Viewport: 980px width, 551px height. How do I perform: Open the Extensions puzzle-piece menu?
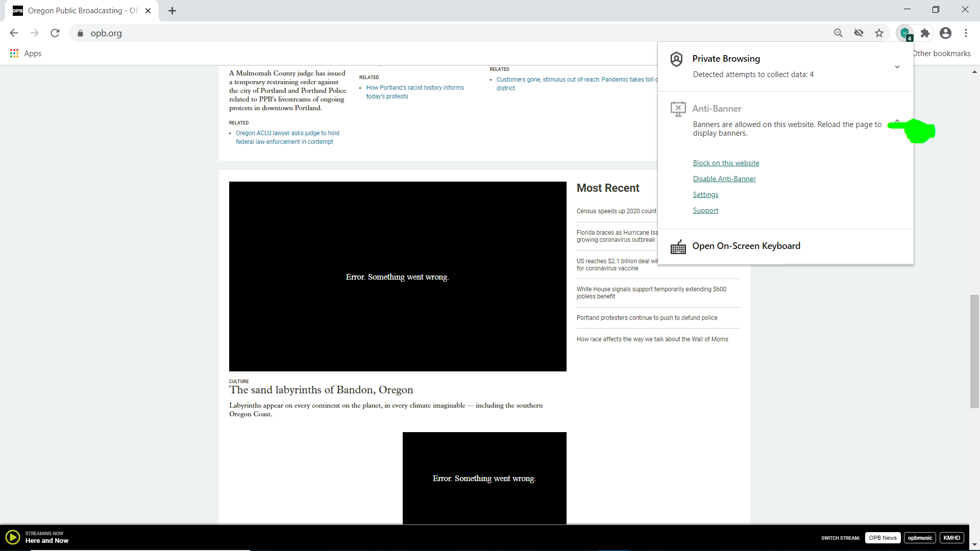click(x=925, y=33)
